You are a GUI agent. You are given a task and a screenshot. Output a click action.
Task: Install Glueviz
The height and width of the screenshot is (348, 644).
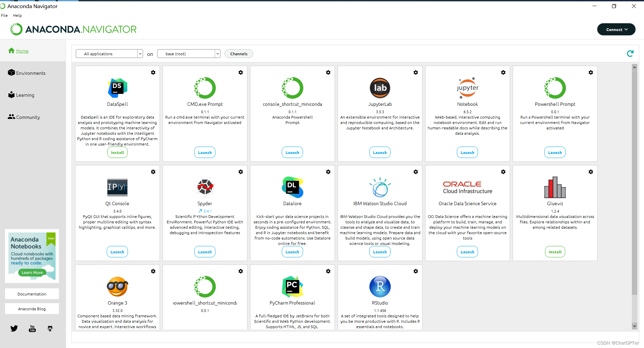(x=555, y=252)
